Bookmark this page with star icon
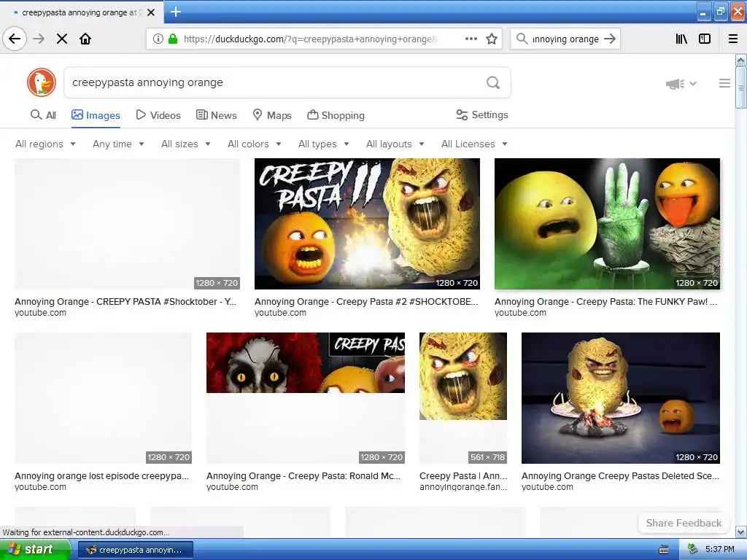Screen dimensions: 747x560 point(492,39)
